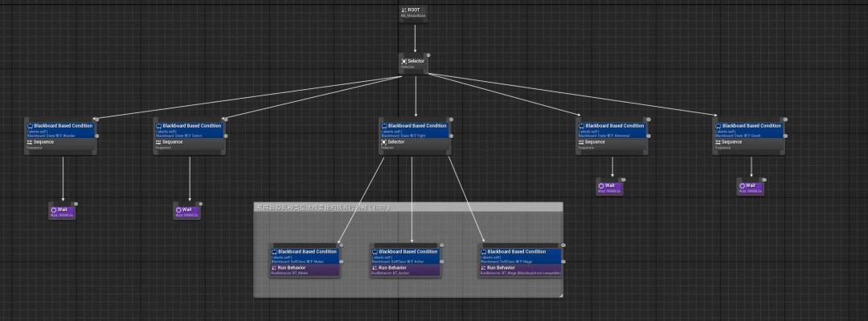Click the Sequence icon under the Wander condition
The height and width of the screenshot is (321, 868).
[x=30, y=142]
